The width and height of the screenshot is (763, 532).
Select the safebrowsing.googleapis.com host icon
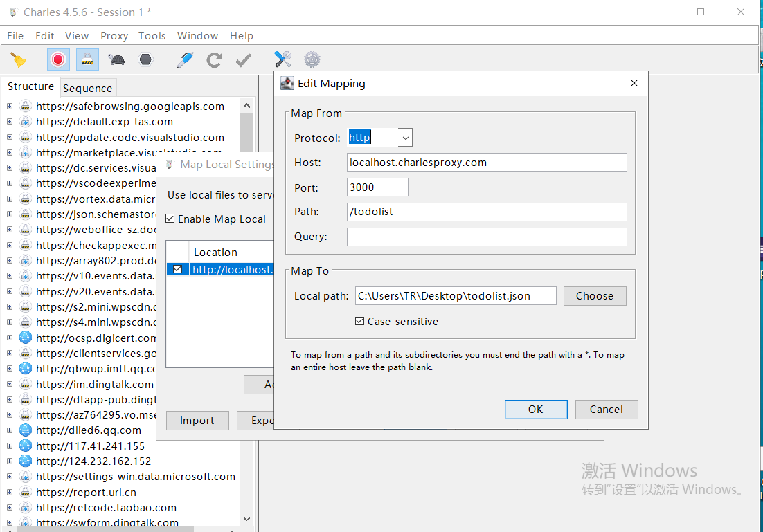(x=26, y=106)
